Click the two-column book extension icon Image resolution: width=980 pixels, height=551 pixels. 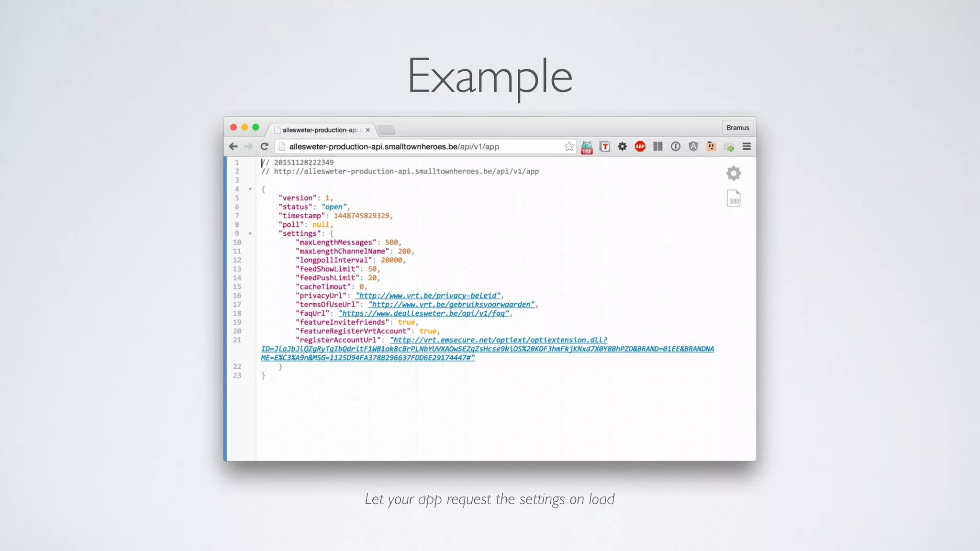tap(658, 146)
